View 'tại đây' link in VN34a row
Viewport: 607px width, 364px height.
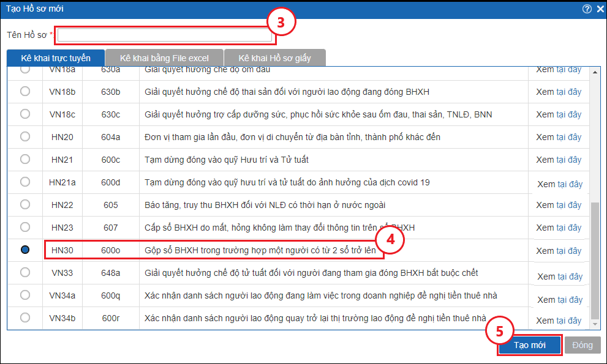[570, 300]
